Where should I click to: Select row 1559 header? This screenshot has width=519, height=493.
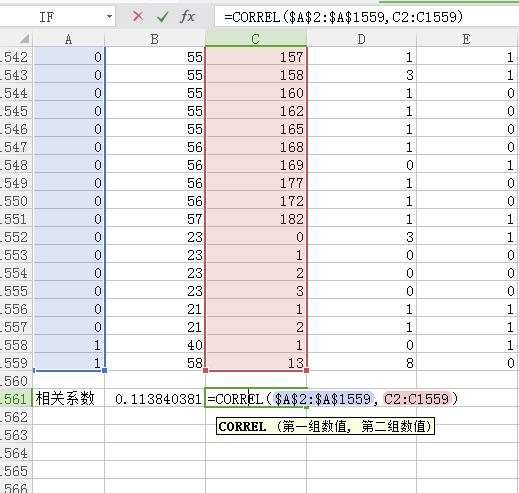click(16, 363)
